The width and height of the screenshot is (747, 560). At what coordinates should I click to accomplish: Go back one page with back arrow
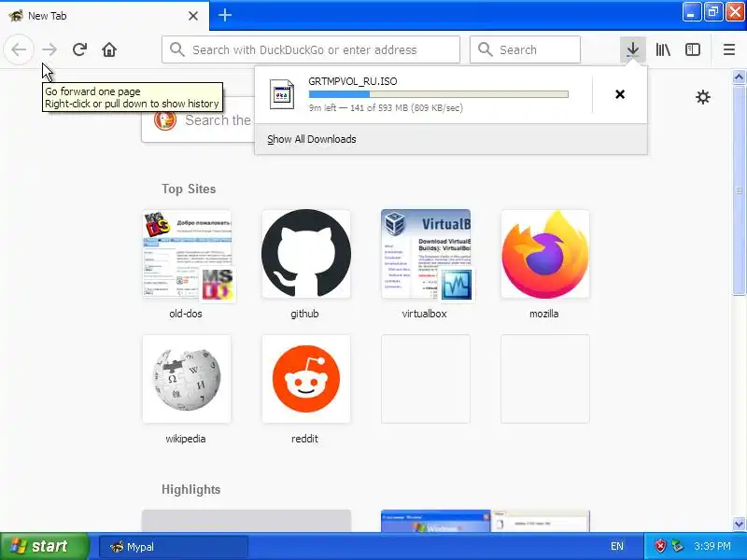19,49
